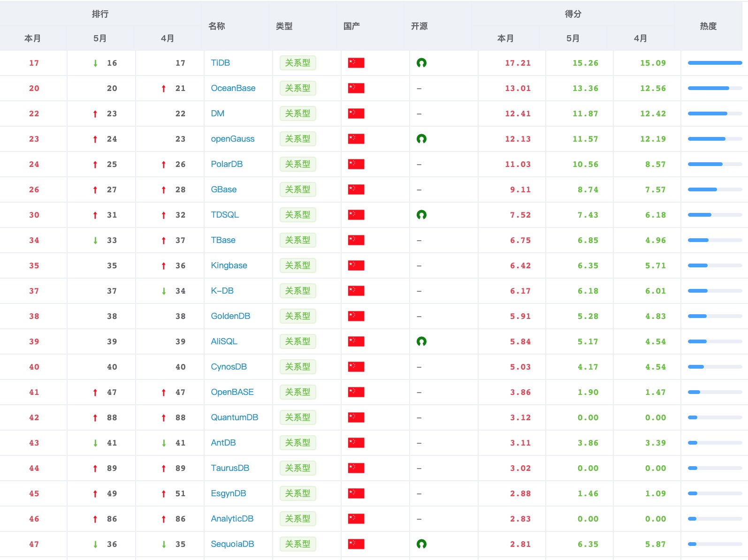Click OpenBASE's red up arrow for May rank
Screen dimensions: 748x560
95,393
